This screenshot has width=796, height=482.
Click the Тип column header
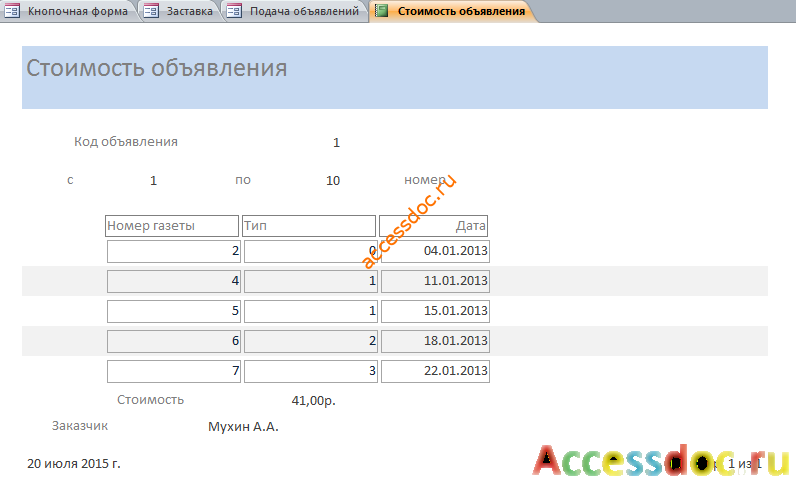point(309,226)
